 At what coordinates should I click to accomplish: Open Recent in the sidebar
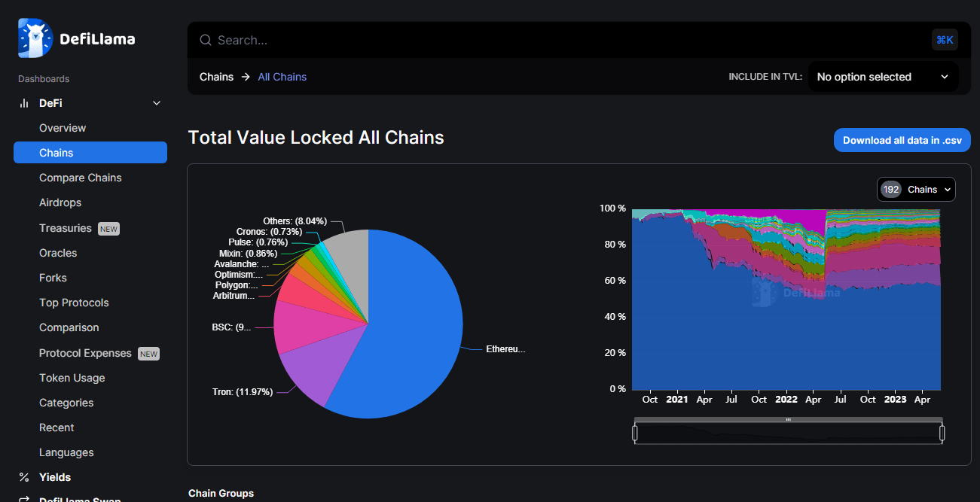click(56, 427)
